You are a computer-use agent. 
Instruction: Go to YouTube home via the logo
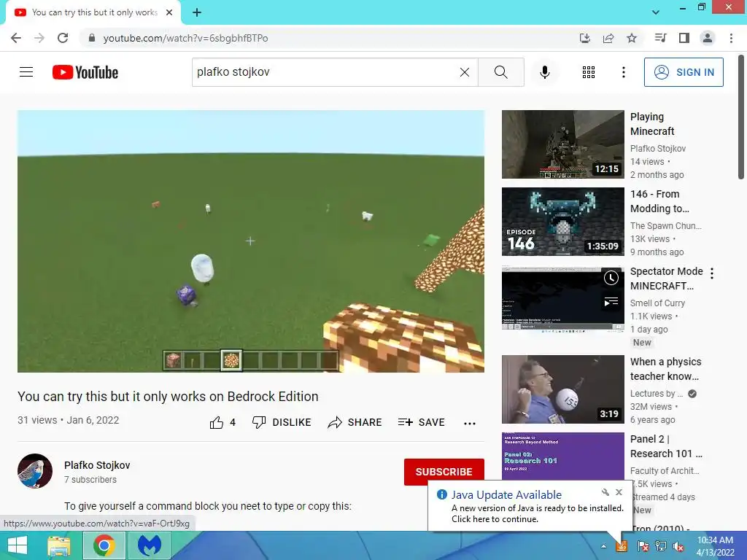click(85, 72)
